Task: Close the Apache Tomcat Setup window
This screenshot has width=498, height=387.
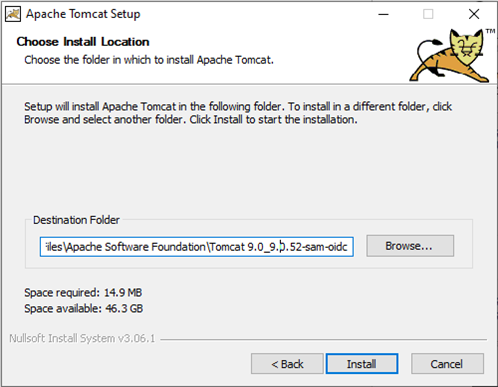Action: 474,14
